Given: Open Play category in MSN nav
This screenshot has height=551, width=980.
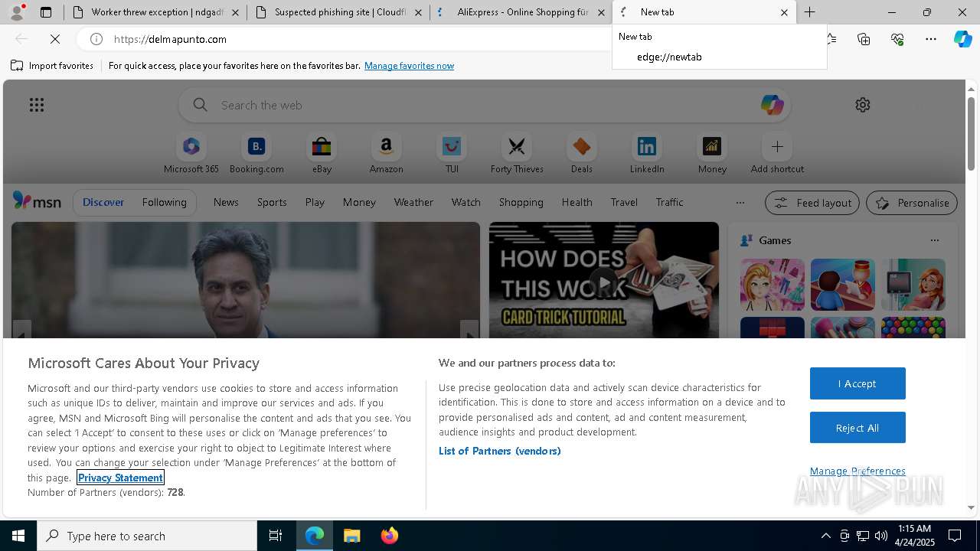Looking at the screenshot, I should pyautogui.click(x=315, y=202).
